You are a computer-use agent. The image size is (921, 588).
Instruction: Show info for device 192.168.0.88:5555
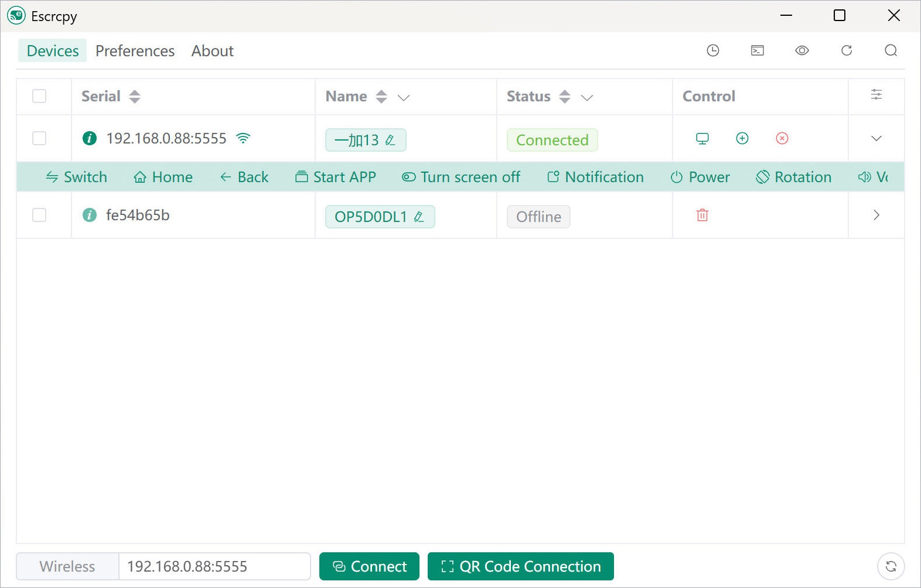[90, 138]
